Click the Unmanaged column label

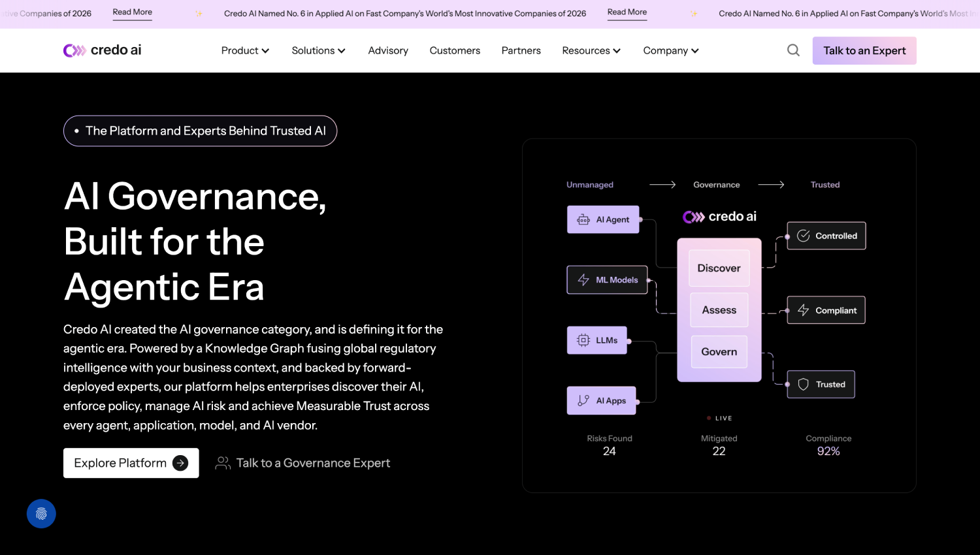(x=590, y=185)
